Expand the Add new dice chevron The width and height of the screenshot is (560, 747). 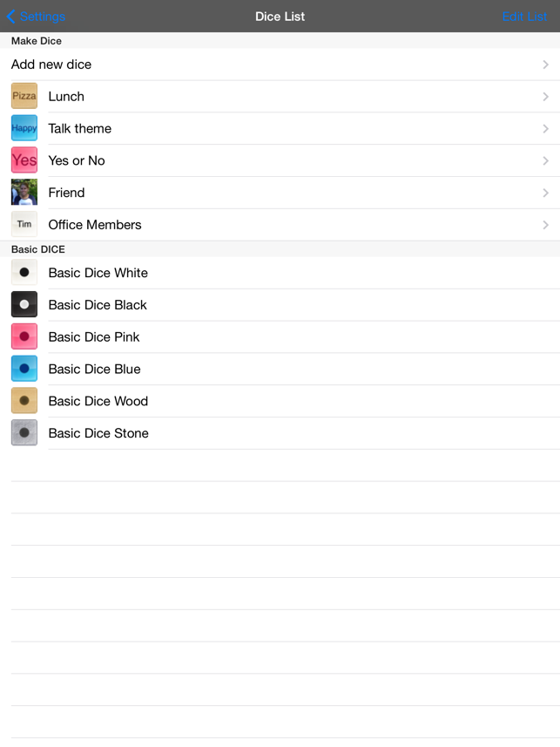click(x=546, y=65)
